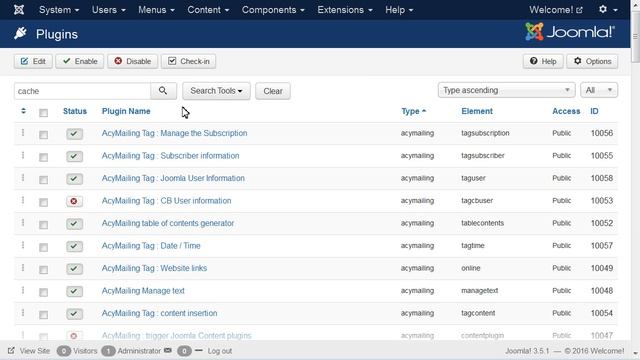Click the Help toolbar button
640x360 pixels.
tap(543, 61)
